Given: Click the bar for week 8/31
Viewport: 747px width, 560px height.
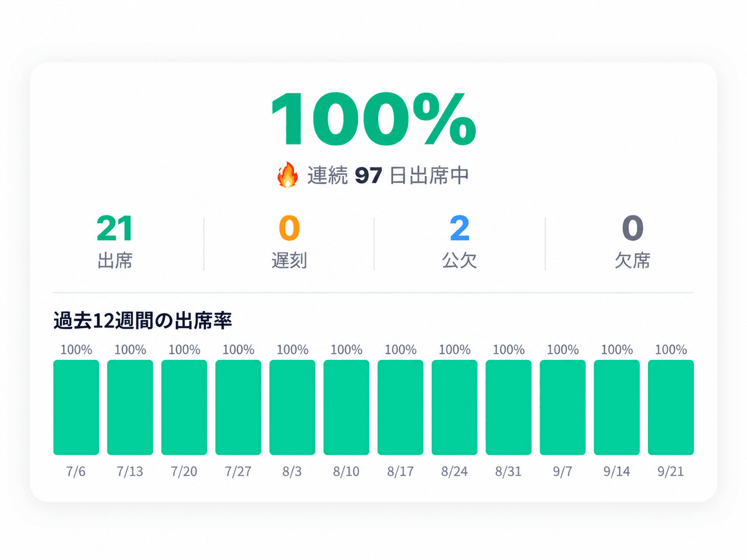Looking at the screenshot, I should tap(509, 407).
